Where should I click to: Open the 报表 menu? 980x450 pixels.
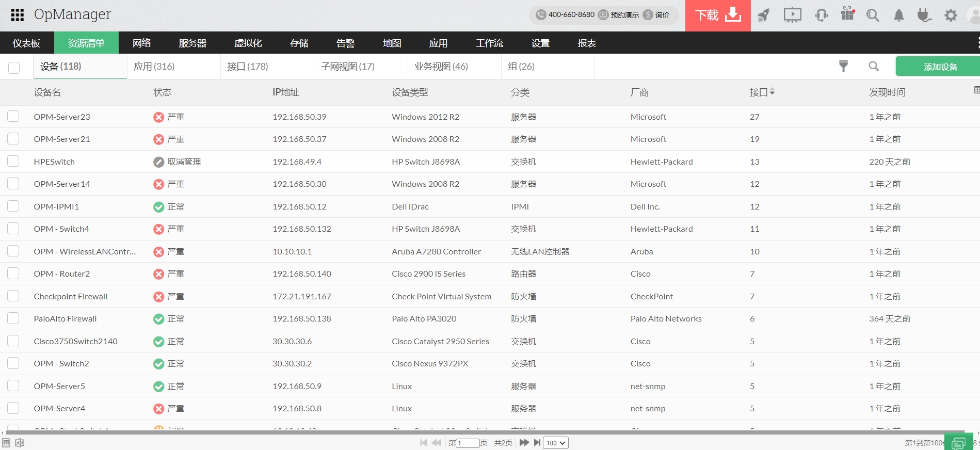coord(587,43)
